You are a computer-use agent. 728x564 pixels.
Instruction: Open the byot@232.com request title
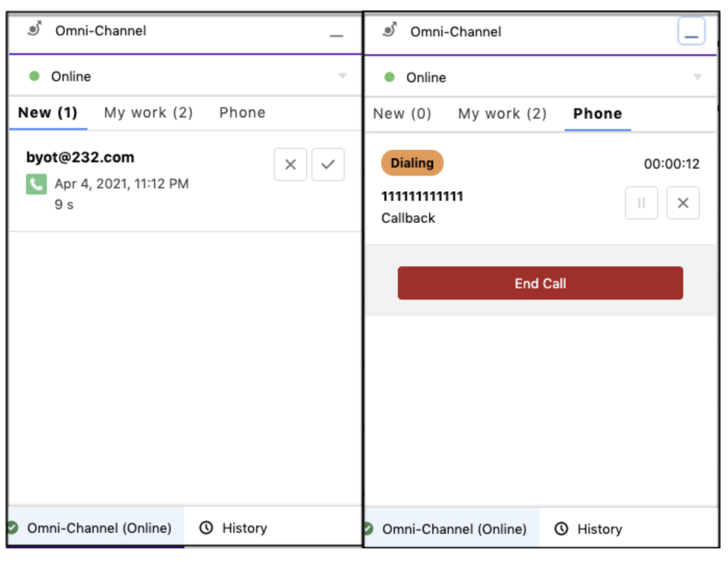(80, 157)
